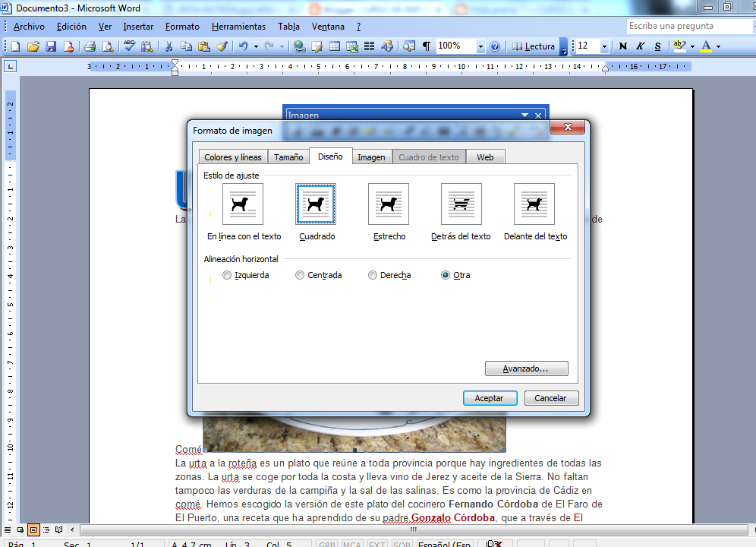Open the Document Map icon
The image size is (756, 547).
click(x=408, y=46)
